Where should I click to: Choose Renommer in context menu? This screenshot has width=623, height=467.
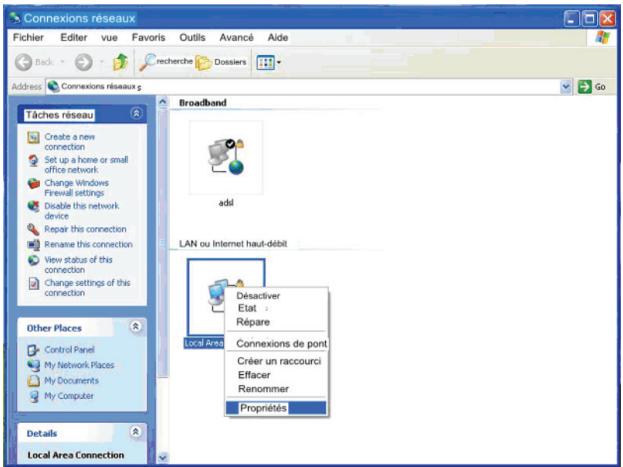click(x=263, y=389)
